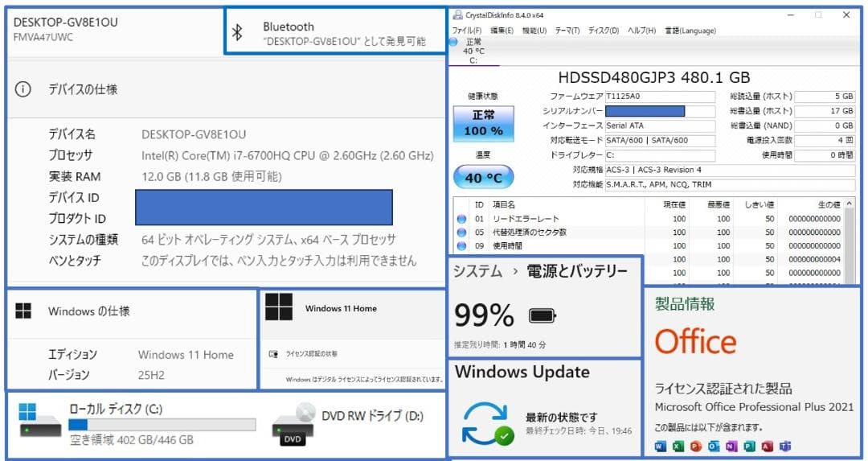
Task: Open the ローカル ディスク (C:) drive icon
Action: (40, 420)
